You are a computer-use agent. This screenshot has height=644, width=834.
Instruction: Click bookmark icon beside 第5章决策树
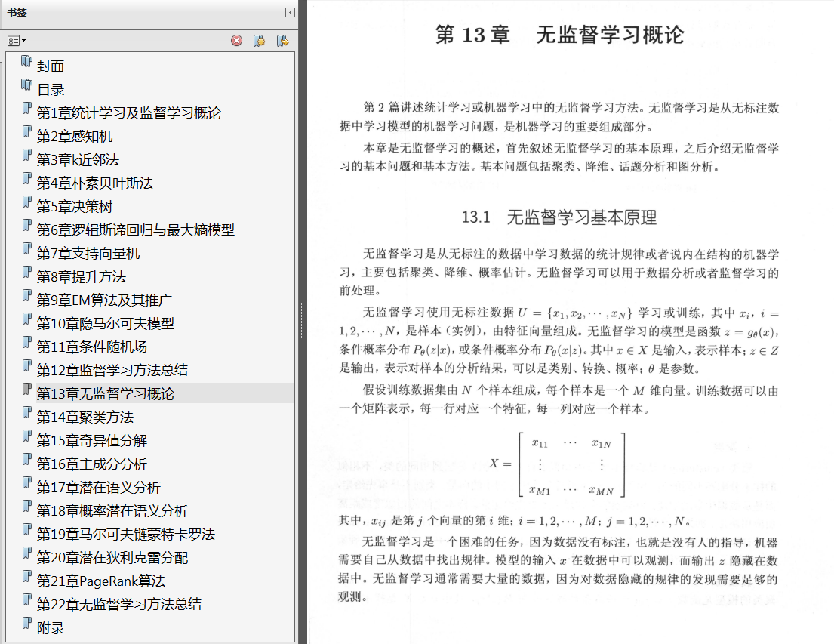pos(26,202)
